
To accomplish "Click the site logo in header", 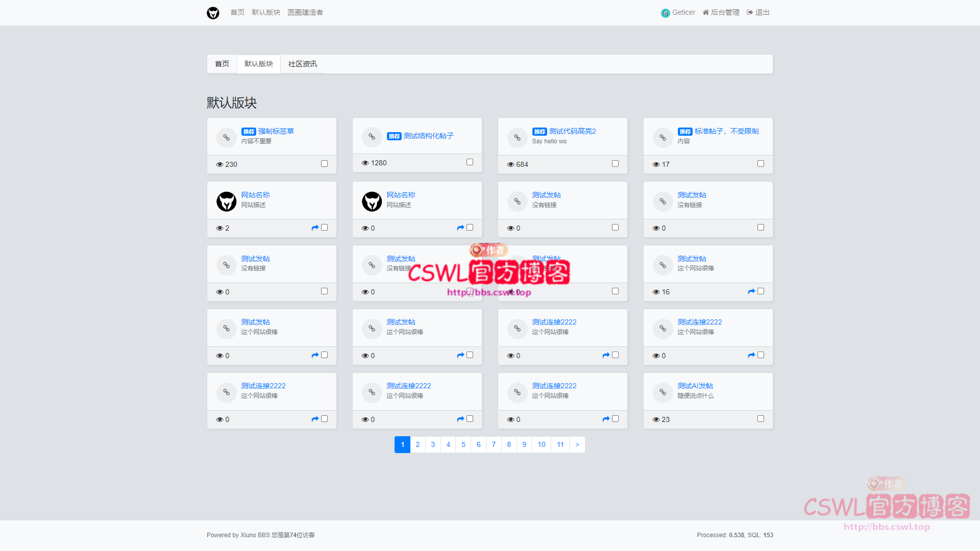I will 213,13.
